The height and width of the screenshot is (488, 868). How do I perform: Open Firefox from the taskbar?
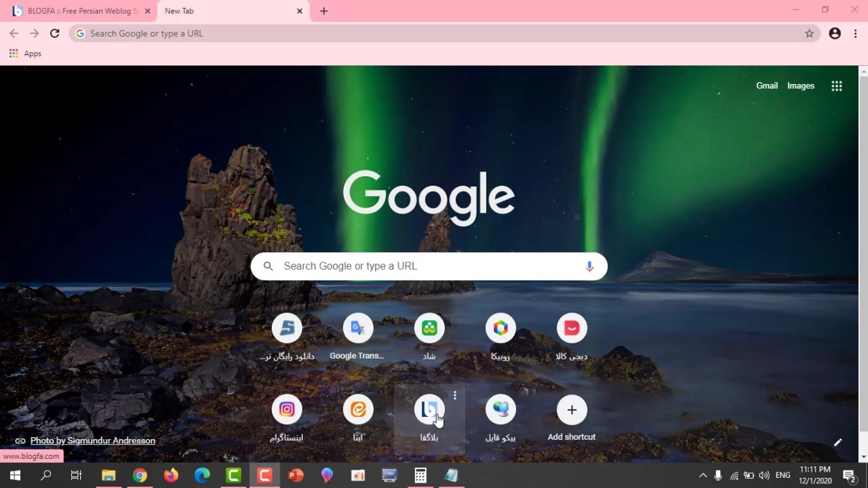171,476
